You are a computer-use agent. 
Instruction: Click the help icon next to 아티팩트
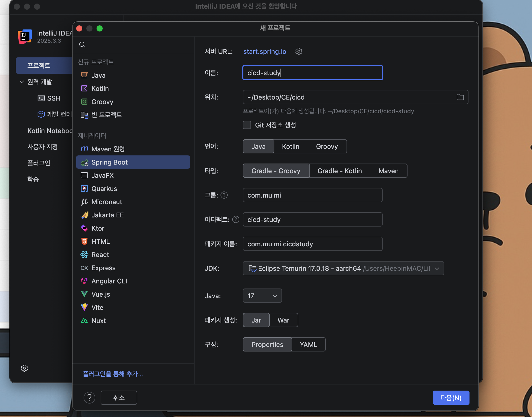point(236,219)
